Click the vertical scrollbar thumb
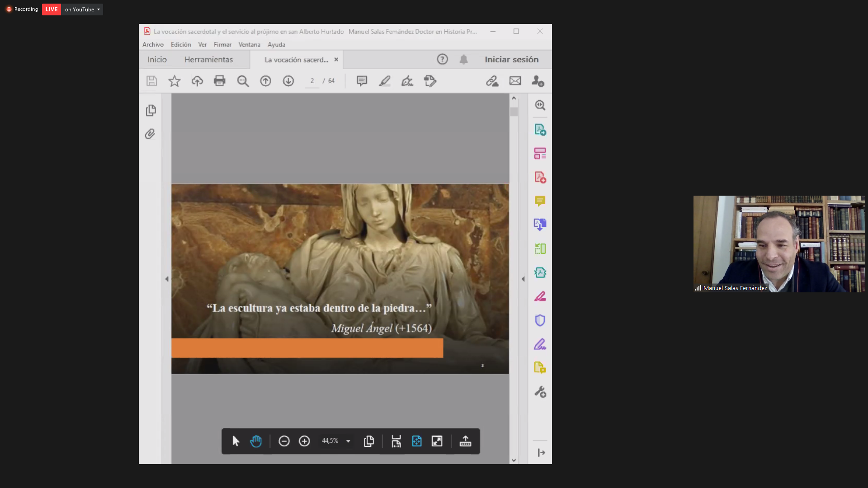This screenshot has height=488, width=868. coord(514,112)
